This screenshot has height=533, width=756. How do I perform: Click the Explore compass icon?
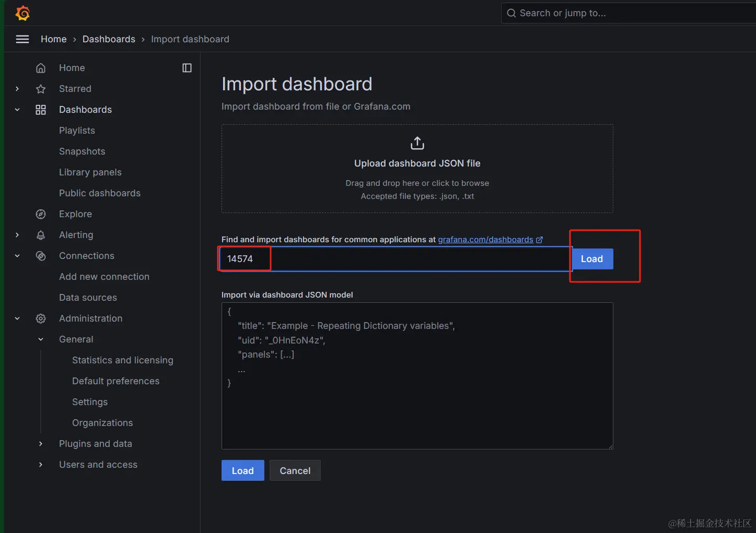[41, 214]
